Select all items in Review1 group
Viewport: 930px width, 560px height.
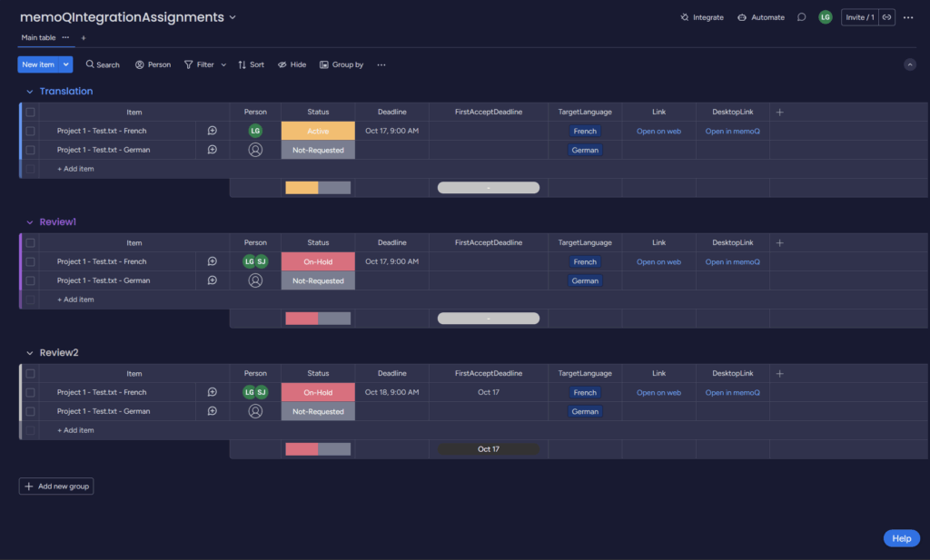click(x=30, y=243)
